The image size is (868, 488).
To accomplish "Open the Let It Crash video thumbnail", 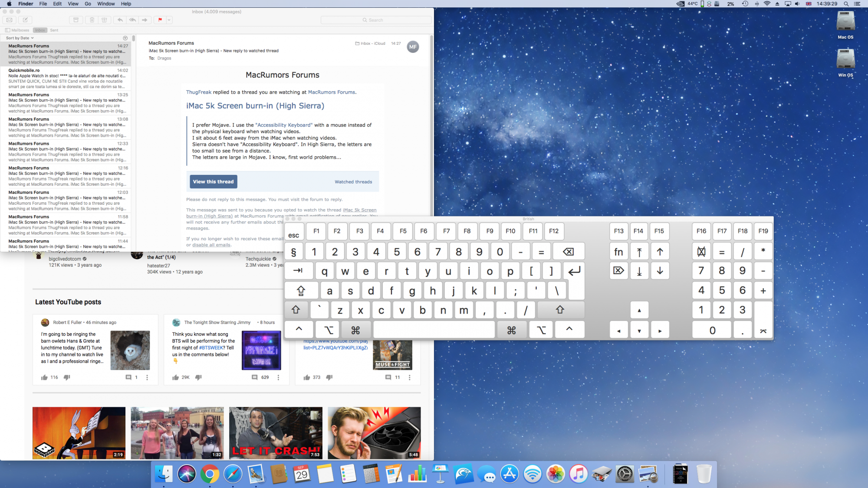I will (x=276, y=432).
